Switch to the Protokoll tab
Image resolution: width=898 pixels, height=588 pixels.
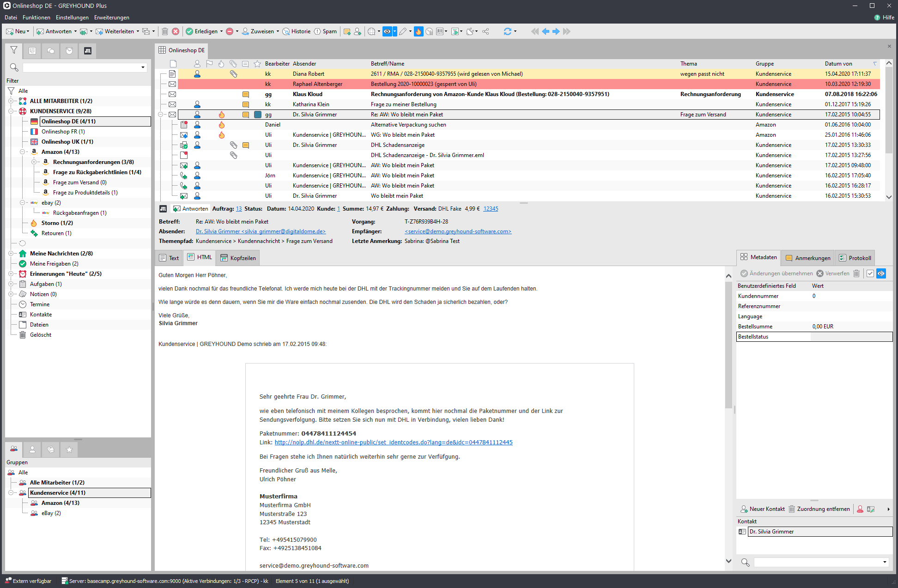click(x=855, y=258)
